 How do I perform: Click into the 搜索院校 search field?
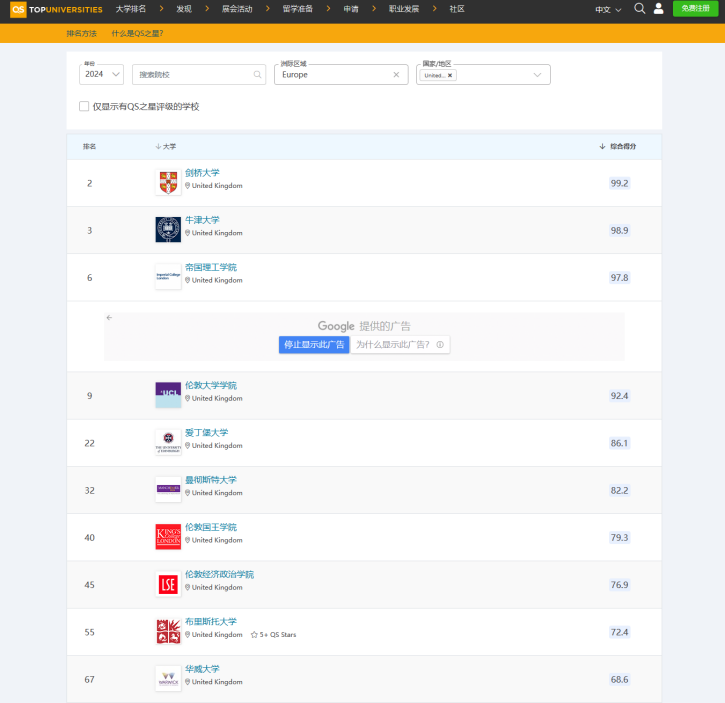[199, 74]
